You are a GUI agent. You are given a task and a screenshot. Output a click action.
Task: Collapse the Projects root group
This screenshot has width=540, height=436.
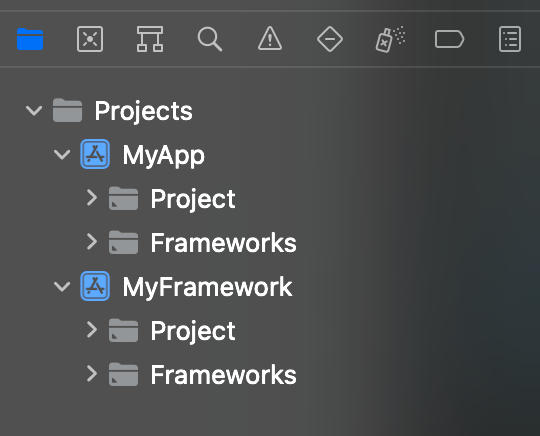34,111
